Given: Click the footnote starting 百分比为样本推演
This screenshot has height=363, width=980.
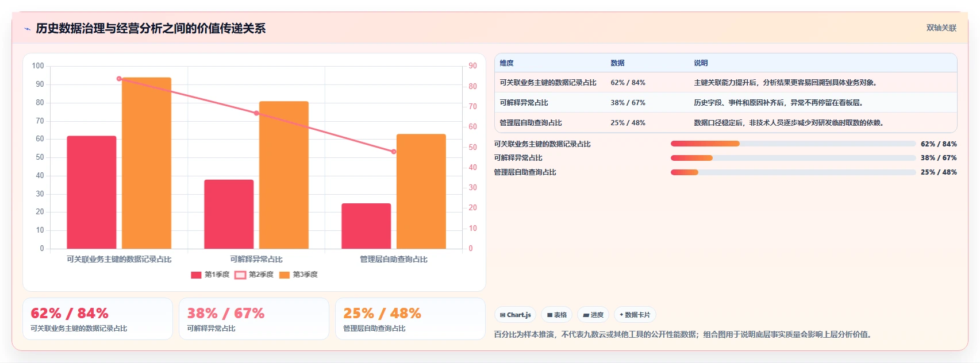Looking at the screenshot, I should pyautogui.click(x=683, y=334).
